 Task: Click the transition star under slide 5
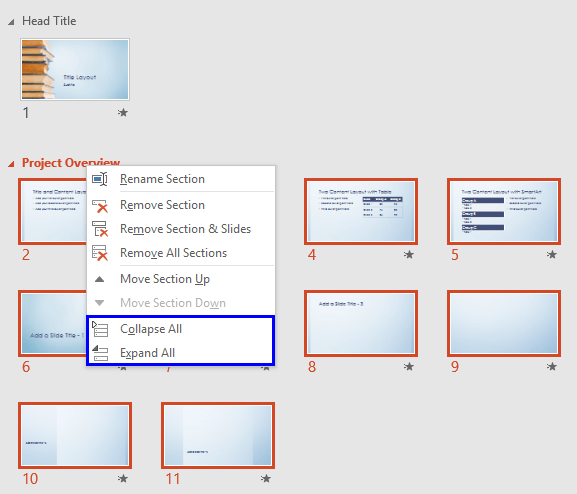point(552,254)
